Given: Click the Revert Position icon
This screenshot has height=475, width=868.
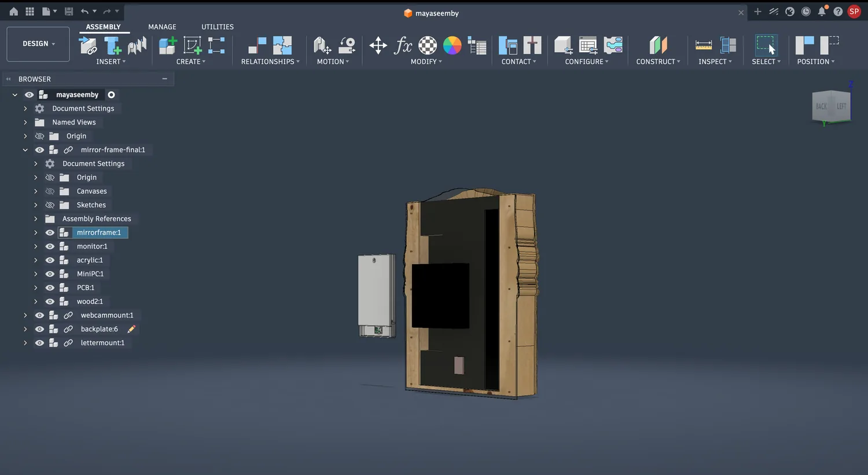Looking at the screenshot, I should (x=829, y=45).
